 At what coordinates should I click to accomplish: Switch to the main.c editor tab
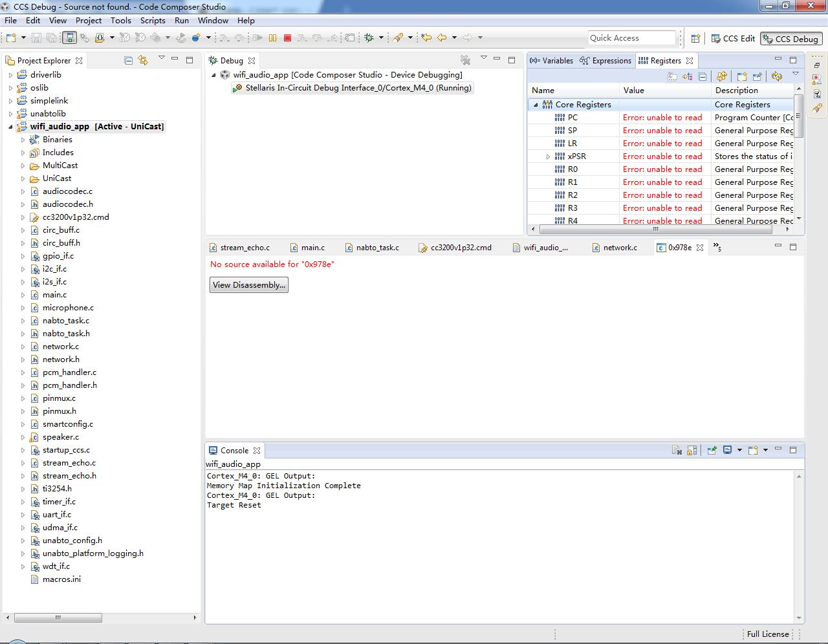pos(307,248)
